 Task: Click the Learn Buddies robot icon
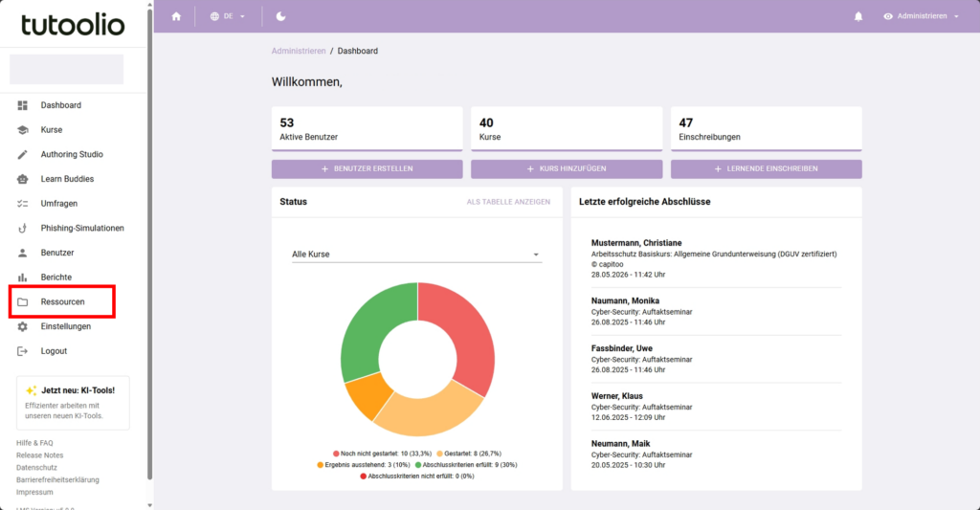23,179
